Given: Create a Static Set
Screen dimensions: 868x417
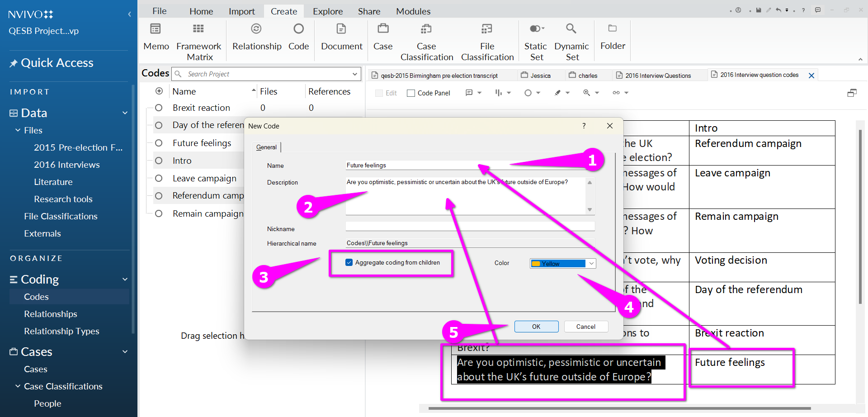Looking at the screenshot, I should click(x=536, y=29).
